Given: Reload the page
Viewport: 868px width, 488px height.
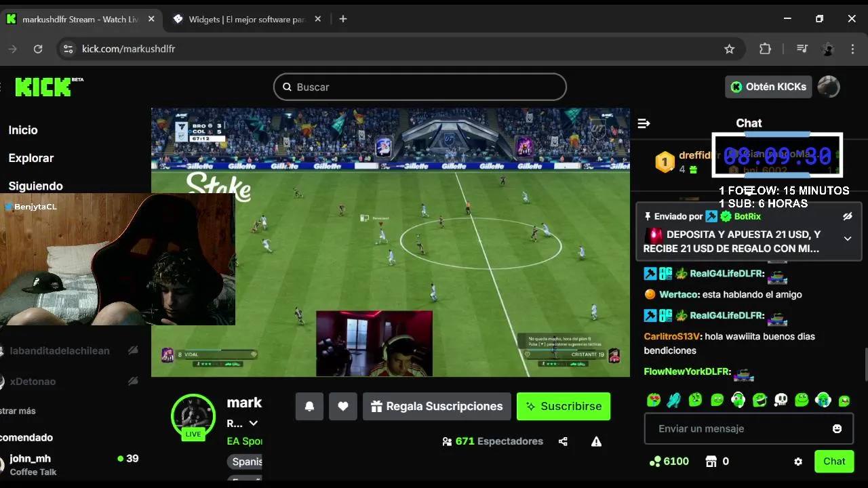Looking at the screenshot, I should 38,49.
